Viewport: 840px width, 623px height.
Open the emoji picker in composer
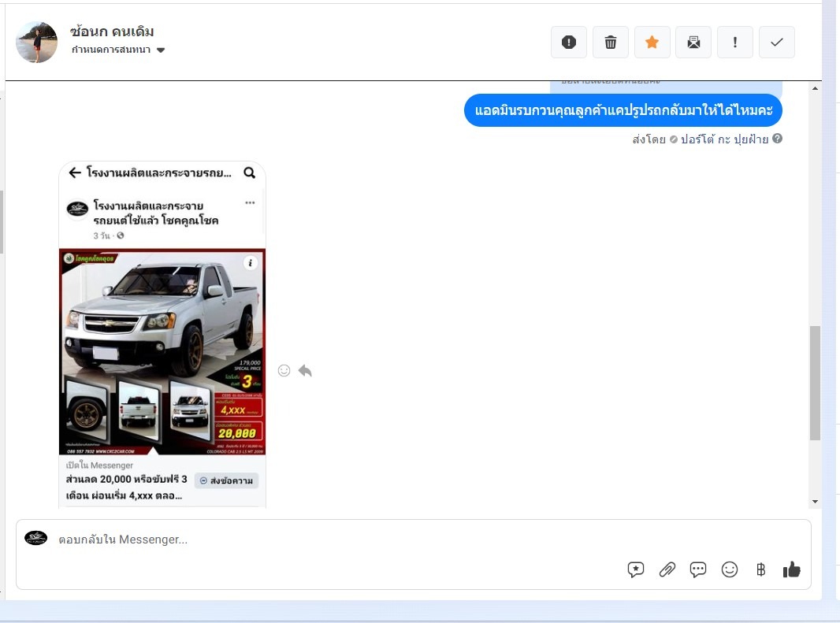[x=730, y=569]
